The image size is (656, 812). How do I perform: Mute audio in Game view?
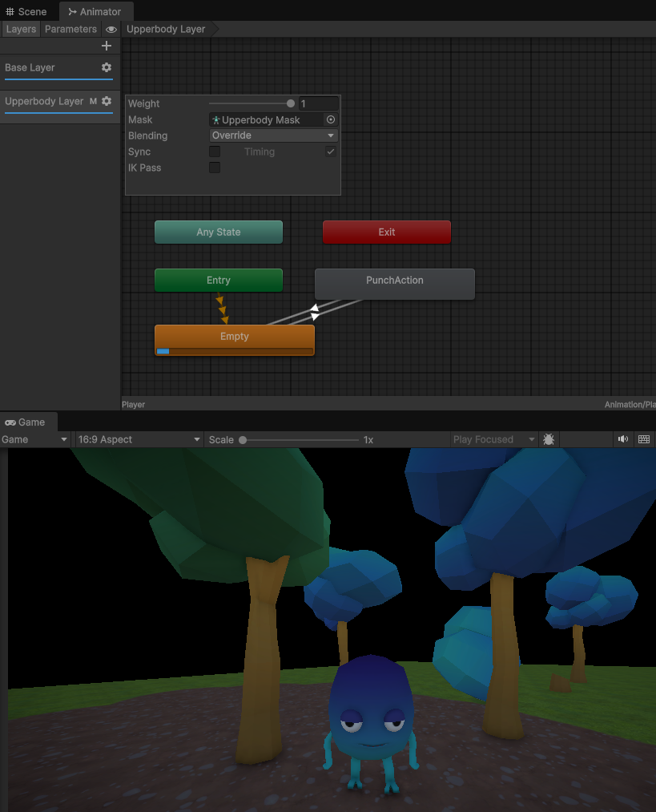(x=622, y=439)
